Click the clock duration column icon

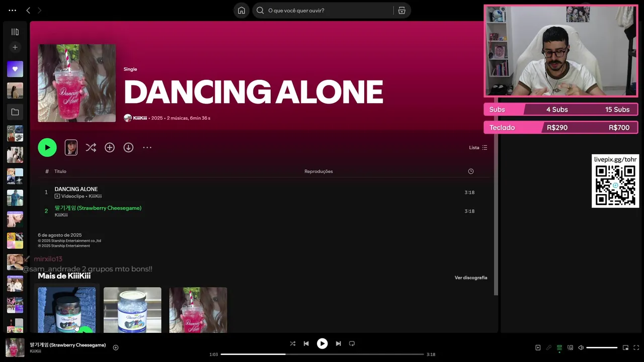pyautogui.click(x=471, y=171)
